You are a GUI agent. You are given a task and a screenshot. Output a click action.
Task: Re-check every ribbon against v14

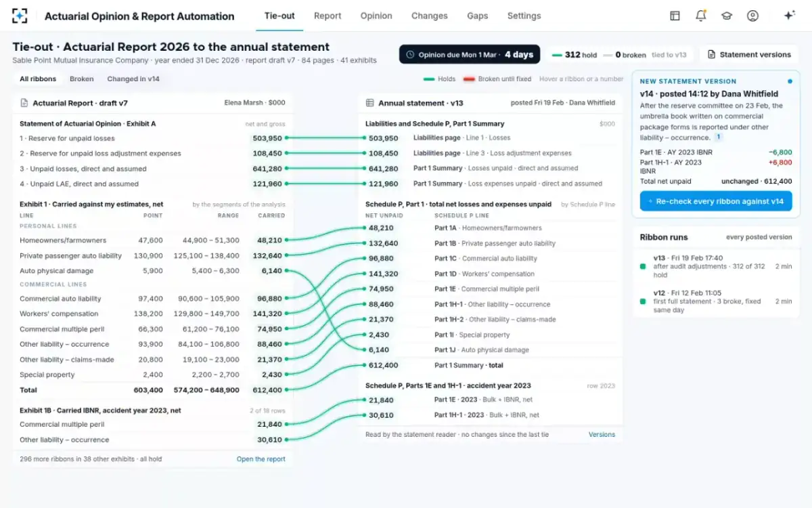(716, 201)
